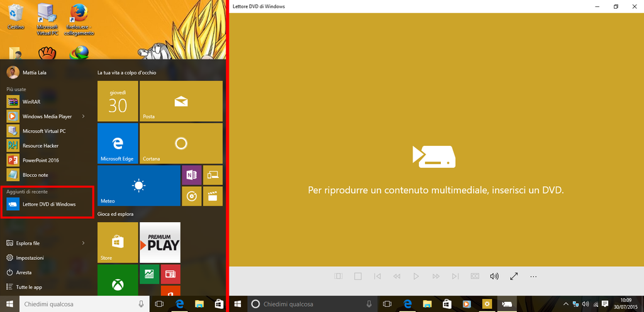Image resolution: width=644 pixels, height=312 pixels.
Task: Toggle closed captions with the CC button
Action: click(x=475, y=277)
